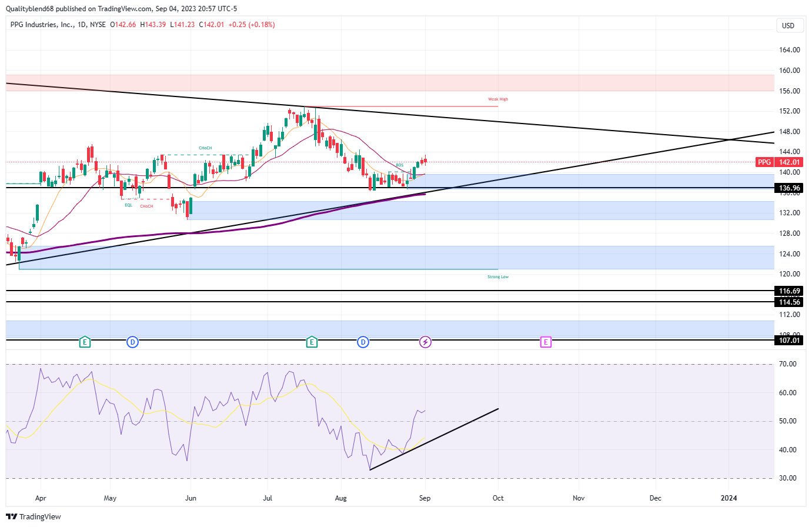The image size is (812, 527).
Task: Click Aug on the time axis
Action: [340, 498]
